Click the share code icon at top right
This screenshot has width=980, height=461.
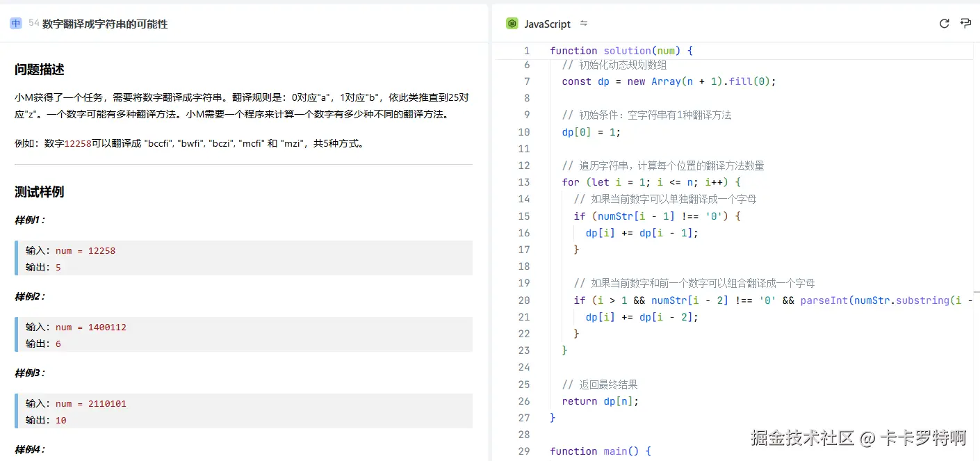[965, 23]
